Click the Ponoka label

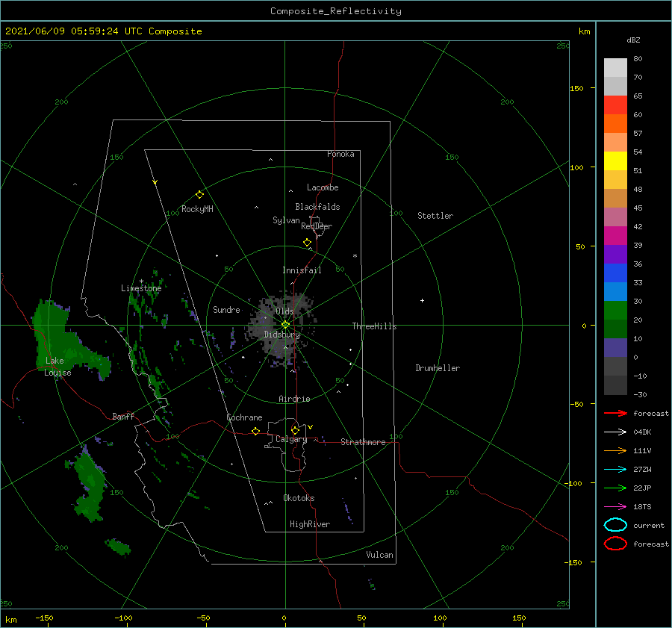coord(340,154)
